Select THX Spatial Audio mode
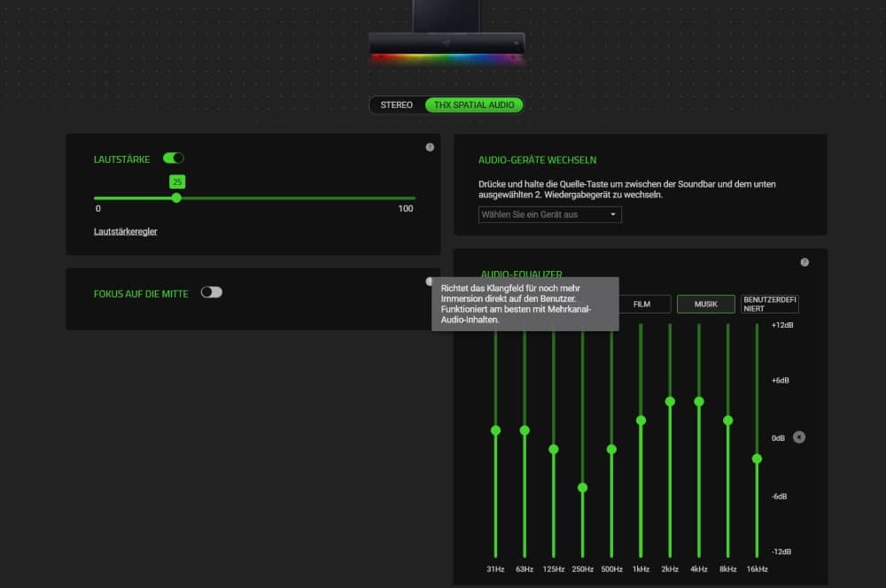This screenshot has height=588, width=886. tap(474, 104)
